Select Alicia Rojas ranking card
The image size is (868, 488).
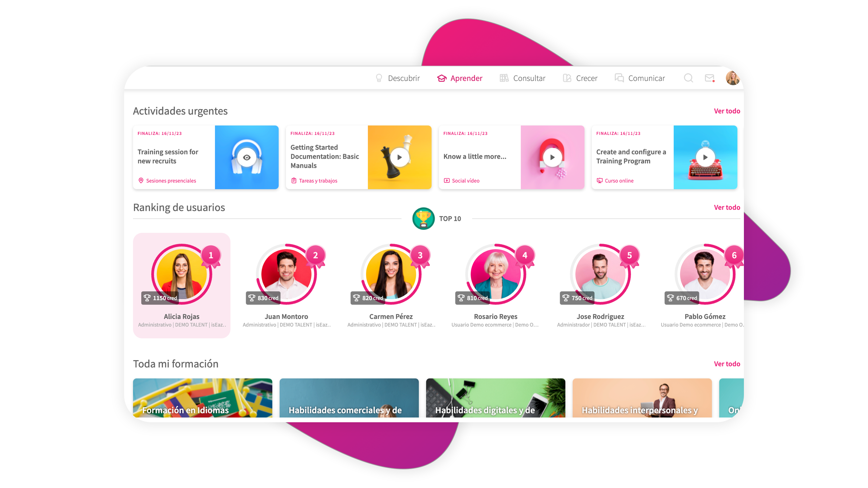click(182, 285)
